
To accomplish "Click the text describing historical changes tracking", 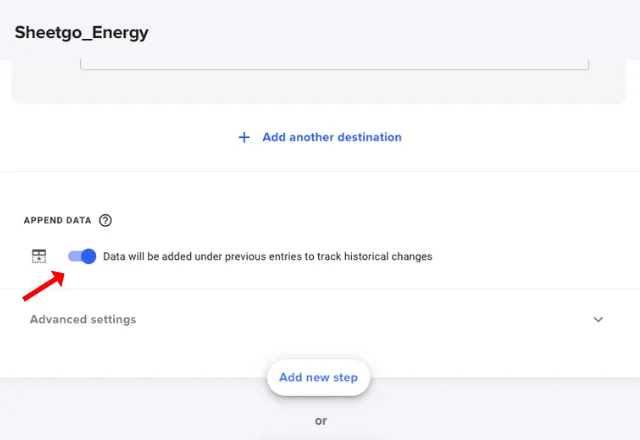I will pos(268,256).
